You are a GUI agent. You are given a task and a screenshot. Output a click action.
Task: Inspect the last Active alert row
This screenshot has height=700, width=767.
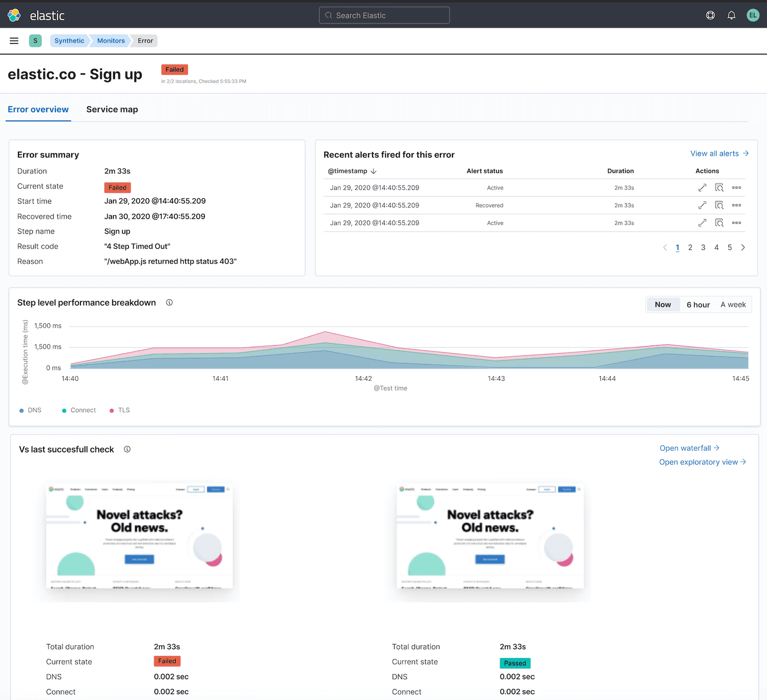coord(719,223)
